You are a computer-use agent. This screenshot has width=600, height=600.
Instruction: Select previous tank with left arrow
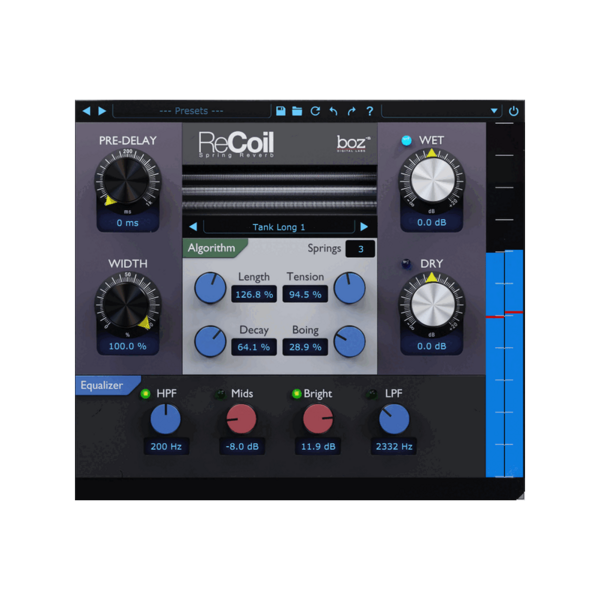tap(193, 227)
